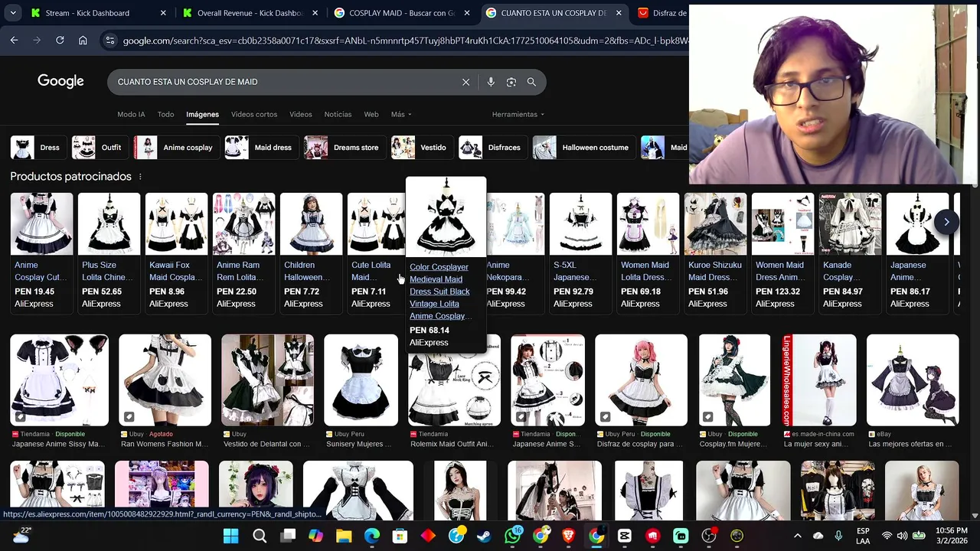980x551 pixels.
Task: Show next sponsored products with arrow
Action: coord(946,222)
